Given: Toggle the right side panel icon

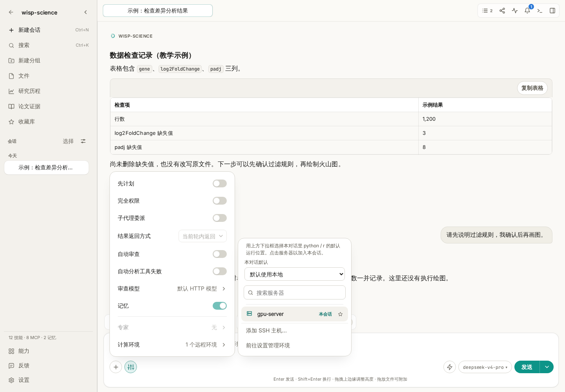Looking at the screenshot, I should click(552, 11).
